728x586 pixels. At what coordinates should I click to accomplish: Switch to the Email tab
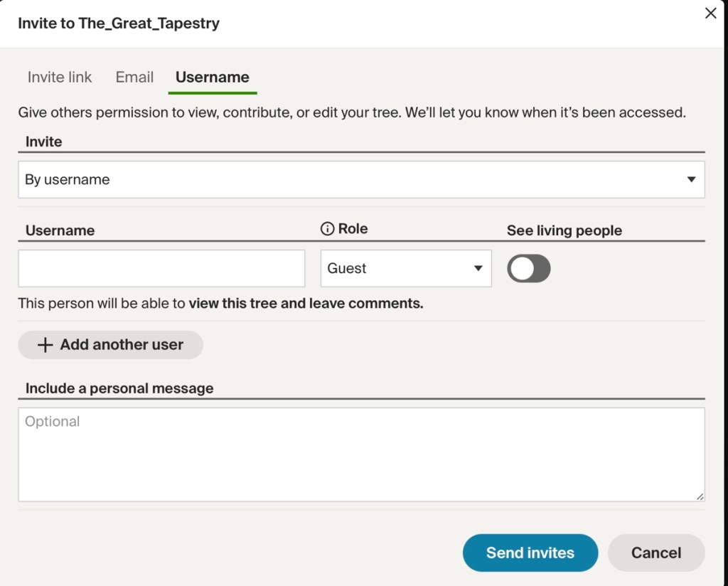tap(134, 78)
